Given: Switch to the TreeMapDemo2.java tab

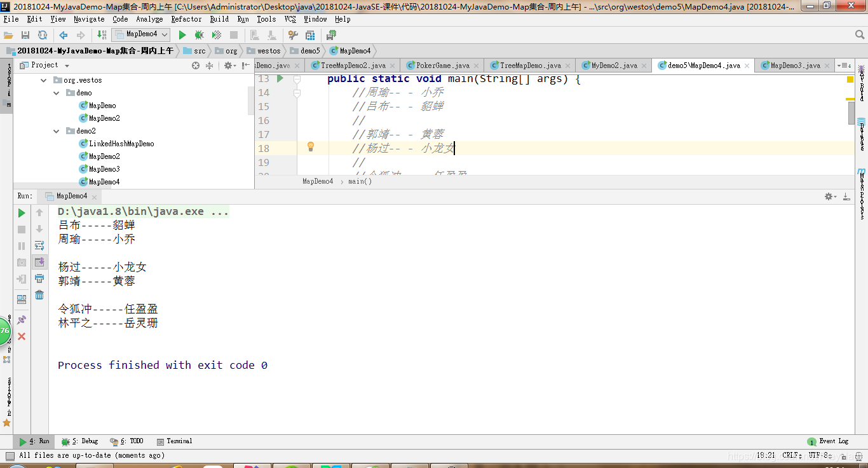Looking at the screenshot, I should pyautogui.click(x=353, y=65).
